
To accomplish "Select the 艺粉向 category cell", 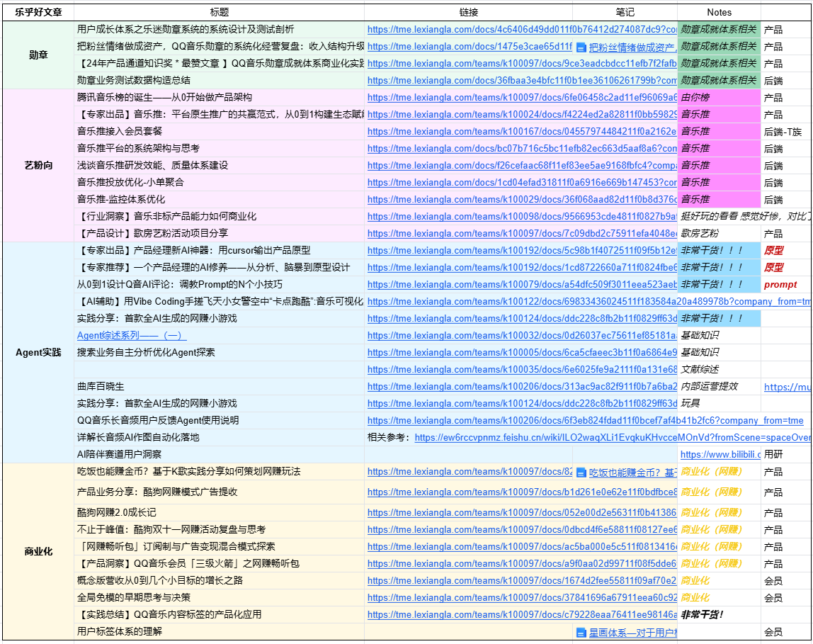I will [38, 165].
